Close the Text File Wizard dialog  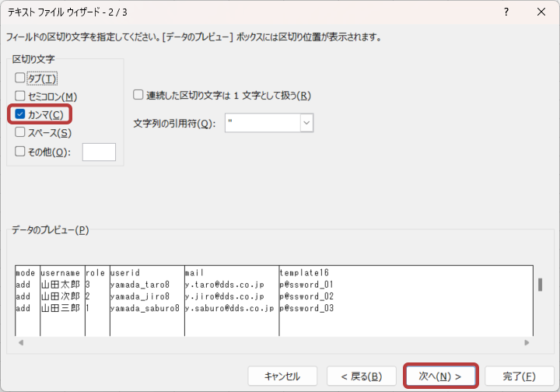point(541,12)
